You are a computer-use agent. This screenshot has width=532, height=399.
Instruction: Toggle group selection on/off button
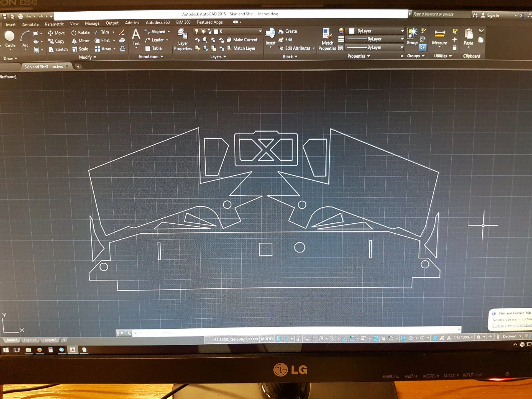423,48
